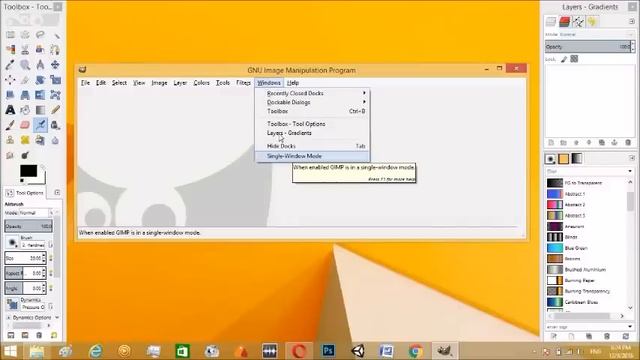The width and height of the screenshot is (640, 360).
Task: Select the Airbrush tool
Action: click(40, 125)
